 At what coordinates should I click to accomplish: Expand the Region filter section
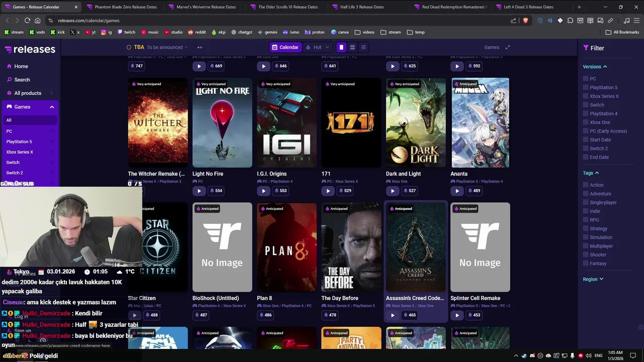[593, 279]
